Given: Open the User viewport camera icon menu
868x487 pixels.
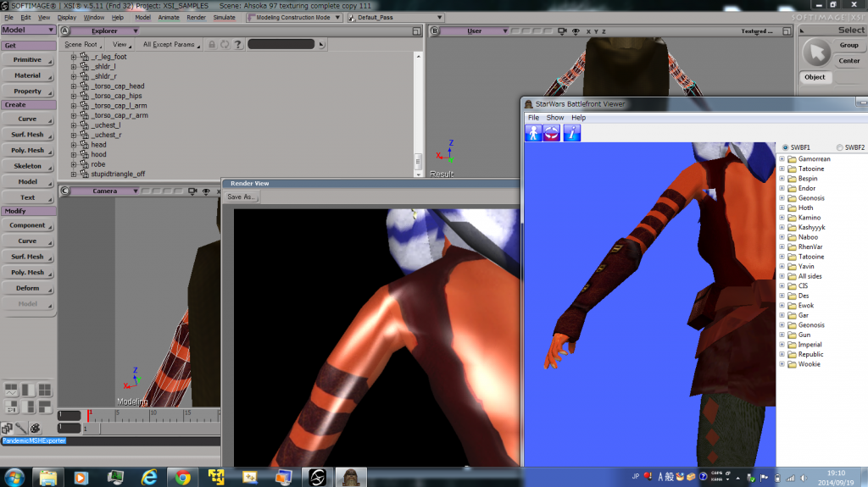Looking at the screenshot, I should click(562, 31).
